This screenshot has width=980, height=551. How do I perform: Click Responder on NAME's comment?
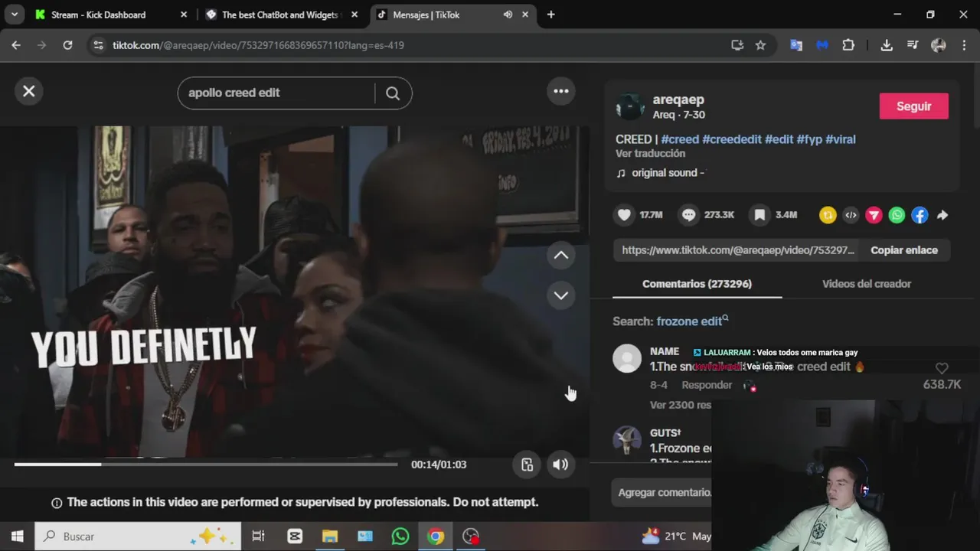(707, 385)
